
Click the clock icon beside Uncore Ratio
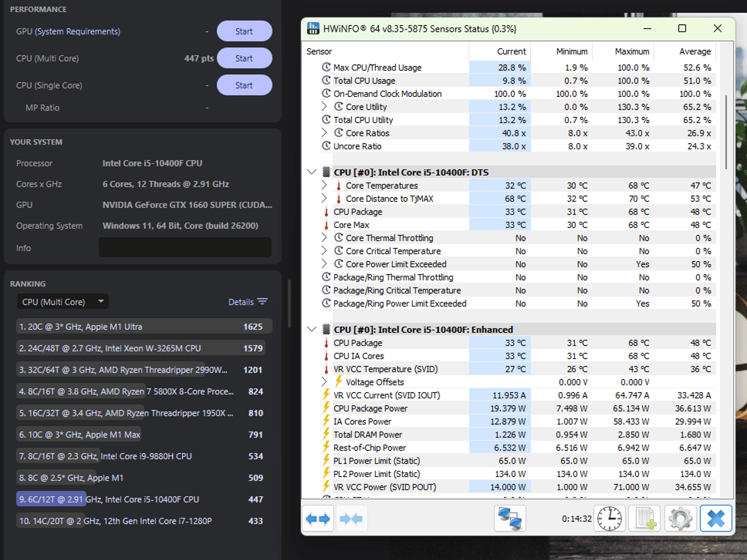click(x=326, y=146)
